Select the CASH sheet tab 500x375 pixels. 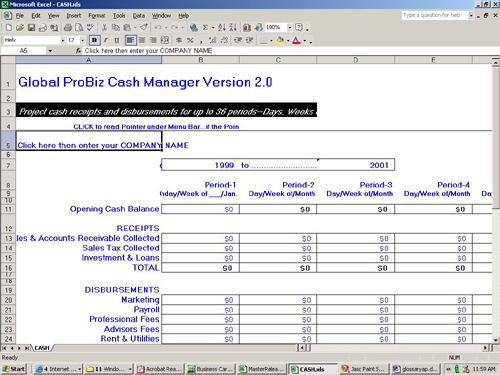pyautogui.click(x=42, y=348)
